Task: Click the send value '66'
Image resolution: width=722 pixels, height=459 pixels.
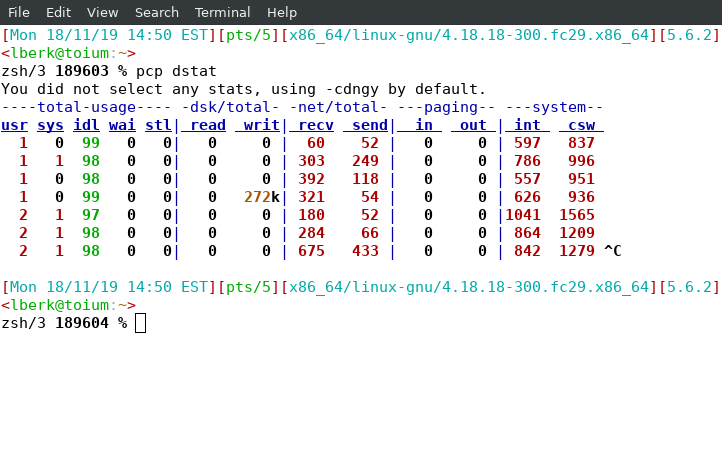Action: (370, 233)
